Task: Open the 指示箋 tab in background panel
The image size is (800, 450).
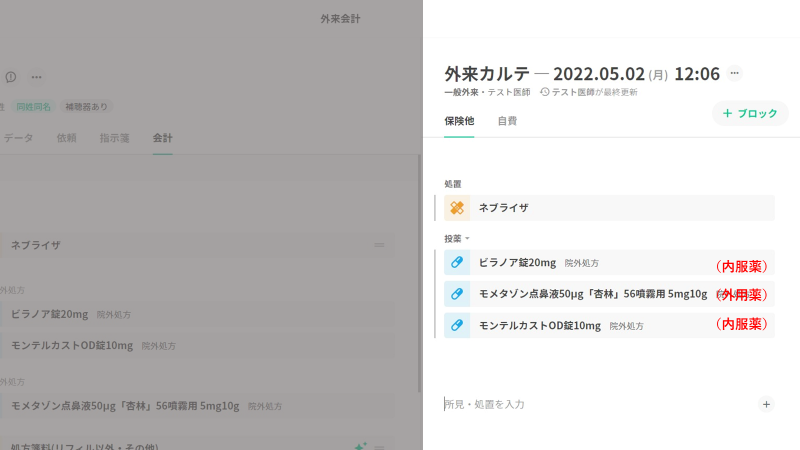Action: click(x=114, y=138)
